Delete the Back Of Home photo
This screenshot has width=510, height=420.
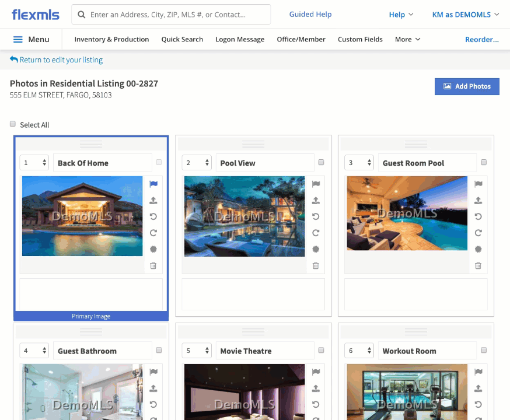(153, 265)
